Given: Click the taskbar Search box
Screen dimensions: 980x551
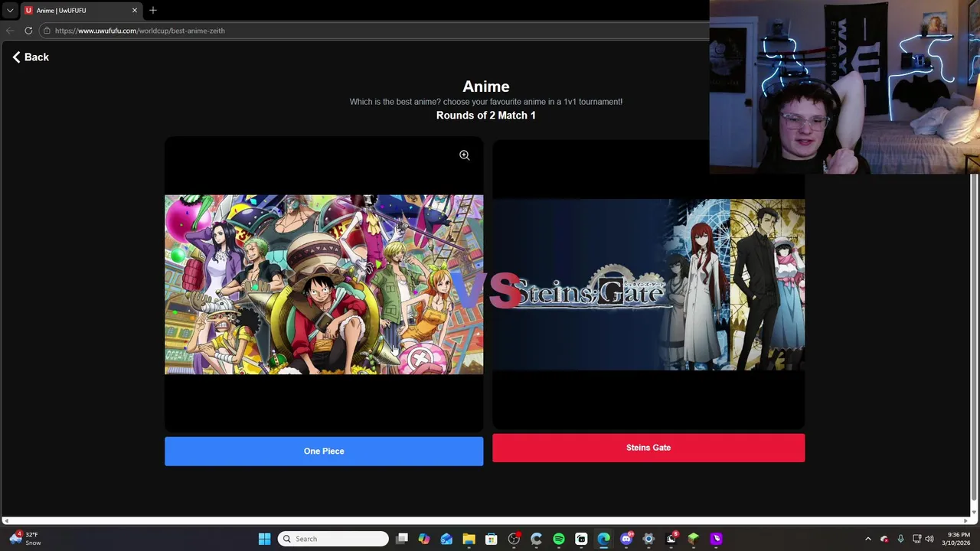Looking at the screenshot, I should pyautogui.click(x=333, y=539).
